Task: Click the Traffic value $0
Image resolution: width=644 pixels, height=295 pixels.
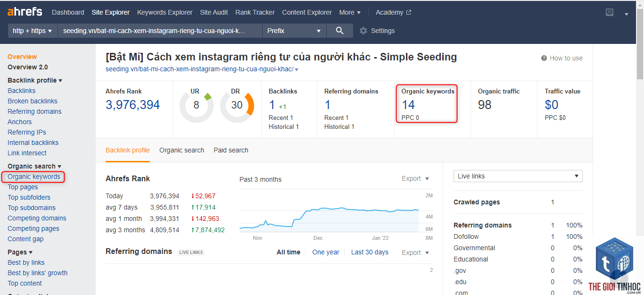Action: (x=552, y=105)
